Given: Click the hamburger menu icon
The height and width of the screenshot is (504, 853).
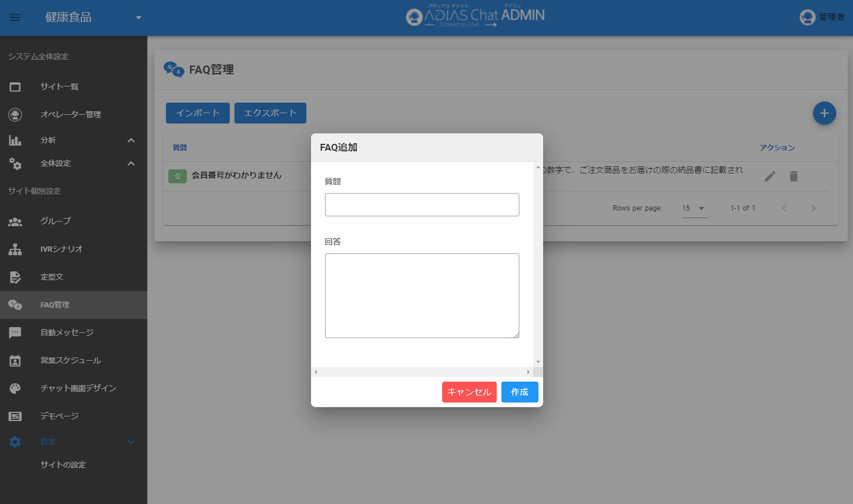Looking at the screenshot, I should tap(15, 17).
